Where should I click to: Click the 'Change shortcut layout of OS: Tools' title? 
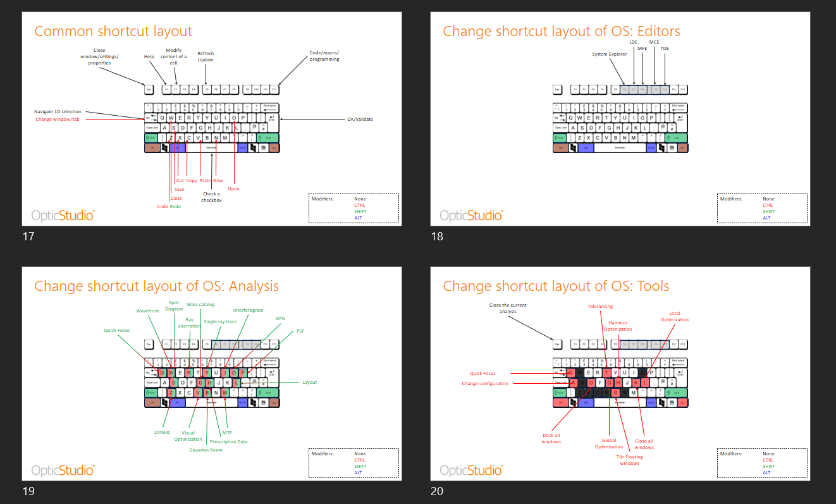556,286
